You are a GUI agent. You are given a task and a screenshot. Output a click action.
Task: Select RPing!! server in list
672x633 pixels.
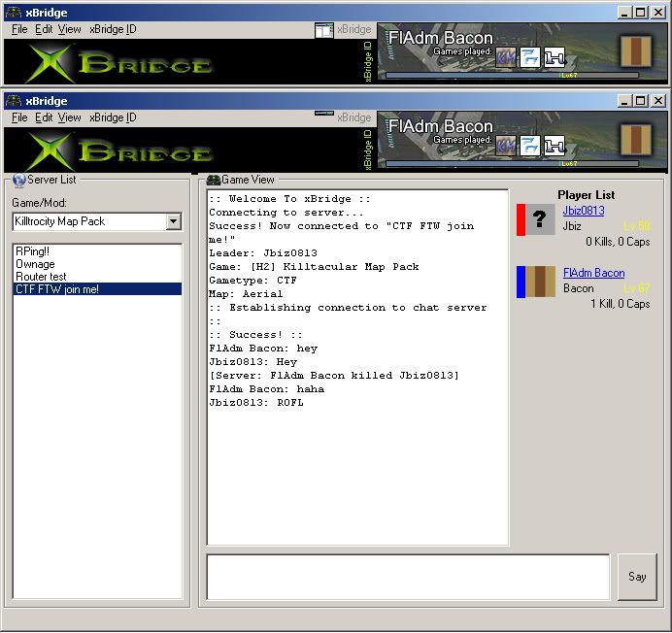point(97,251)
